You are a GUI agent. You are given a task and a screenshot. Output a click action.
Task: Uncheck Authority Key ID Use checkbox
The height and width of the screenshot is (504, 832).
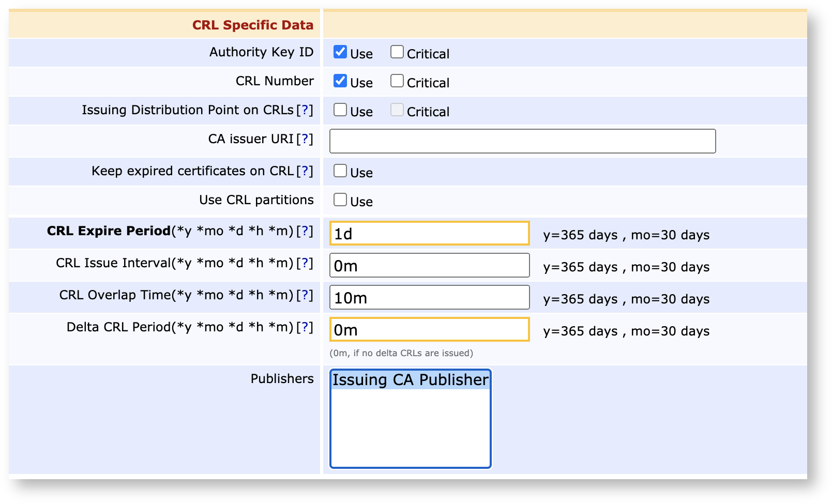[x=340, y=52]
